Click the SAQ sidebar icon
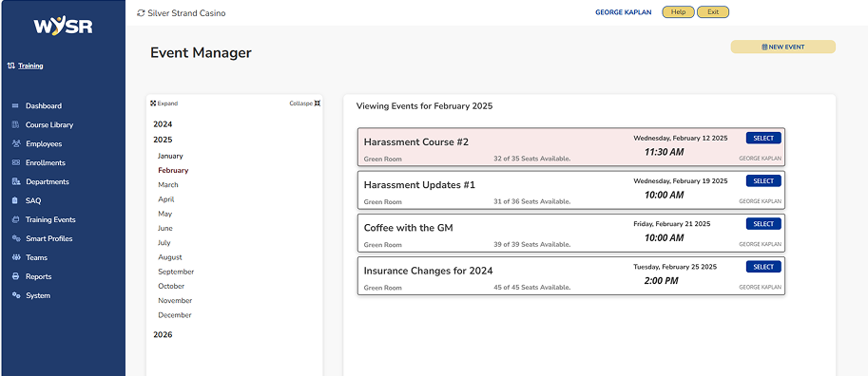Image resolution: width=868 pixels, height=376 pixels. [x=15, y=200]
